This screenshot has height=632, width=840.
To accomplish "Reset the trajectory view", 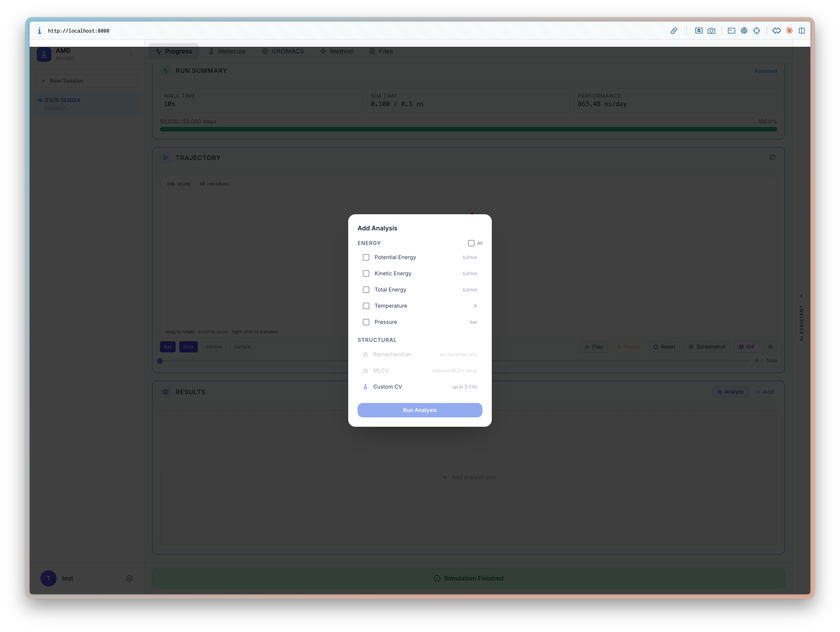I will [664, 347].
